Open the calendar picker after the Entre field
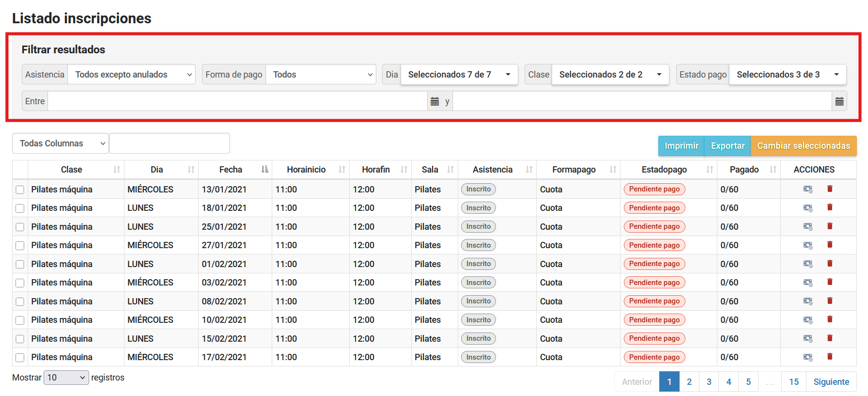The image size is (868, 396). (434, 101)
